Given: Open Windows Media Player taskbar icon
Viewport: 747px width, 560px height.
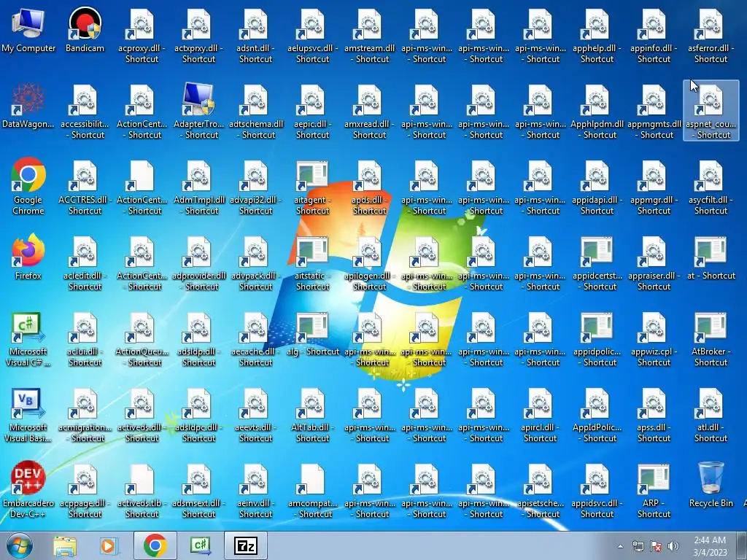Looking at the screenshot, I should point(108,545).
